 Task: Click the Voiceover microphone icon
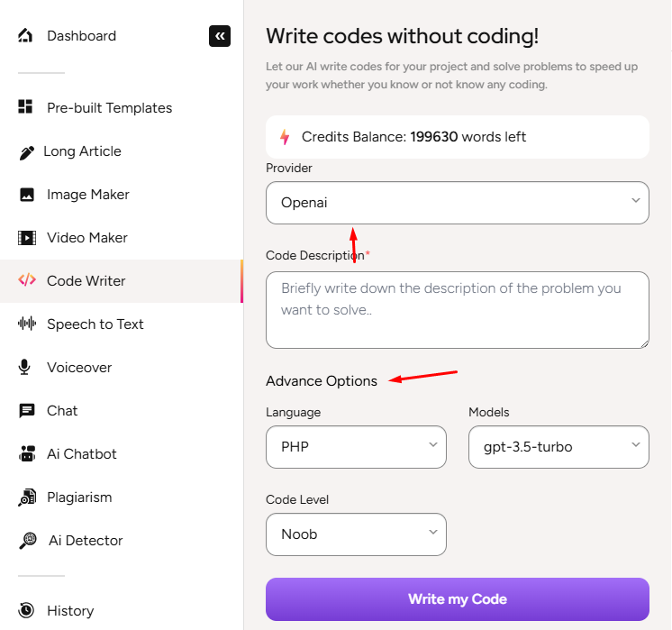coord(27,368)
